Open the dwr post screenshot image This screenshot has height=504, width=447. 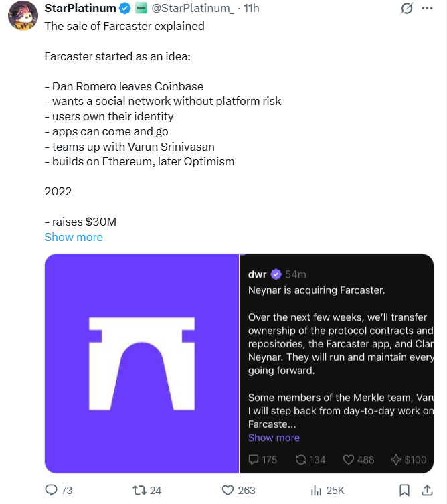337,348
